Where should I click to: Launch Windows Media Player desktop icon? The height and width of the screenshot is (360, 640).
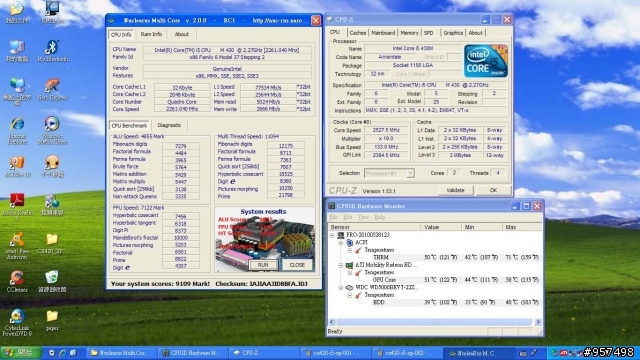pos(52,130)
